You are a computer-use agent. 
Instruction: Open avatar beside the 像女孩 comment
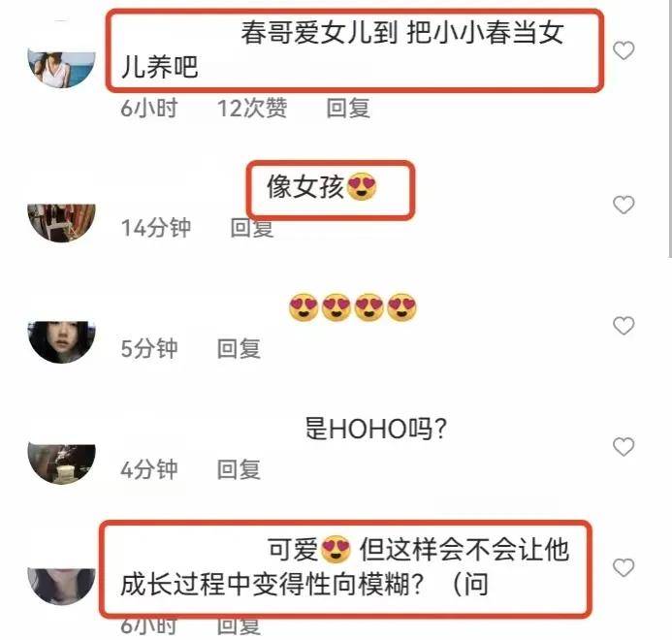click(61, 223)
